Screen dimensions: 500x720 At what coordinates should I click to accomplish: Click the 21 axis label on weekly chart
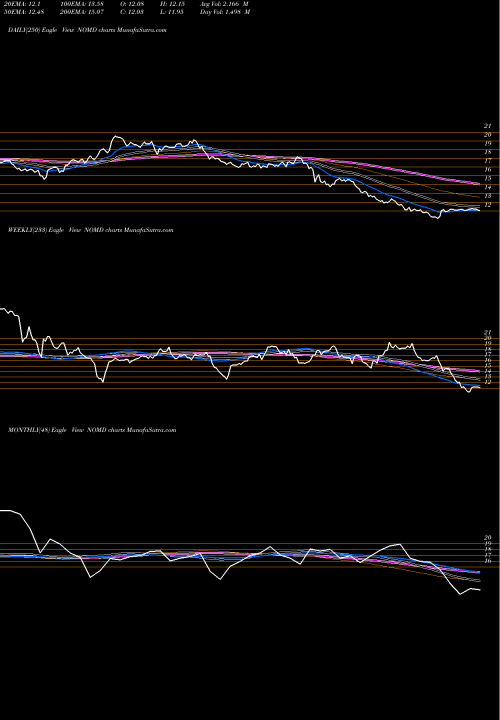(x=488, y=332)
